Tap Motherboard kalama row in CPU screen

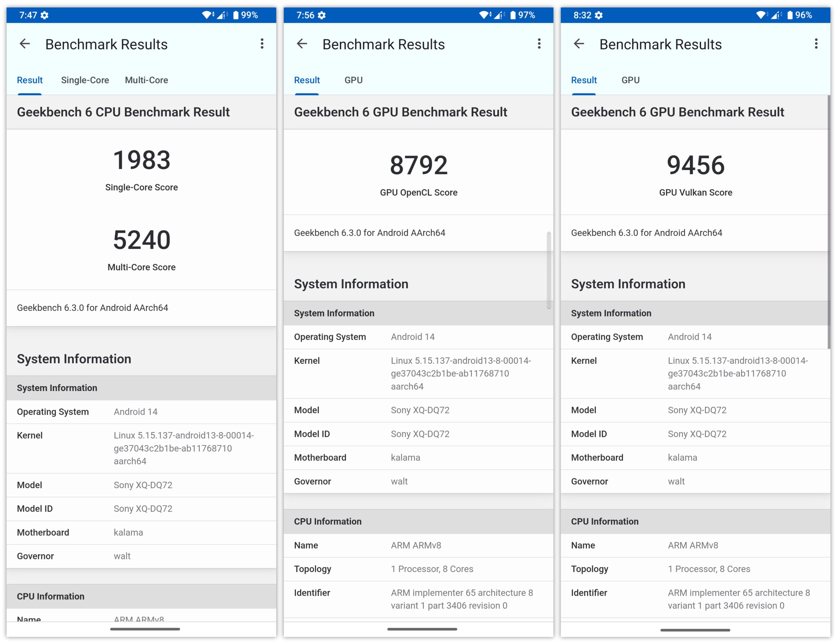[142, 533]
